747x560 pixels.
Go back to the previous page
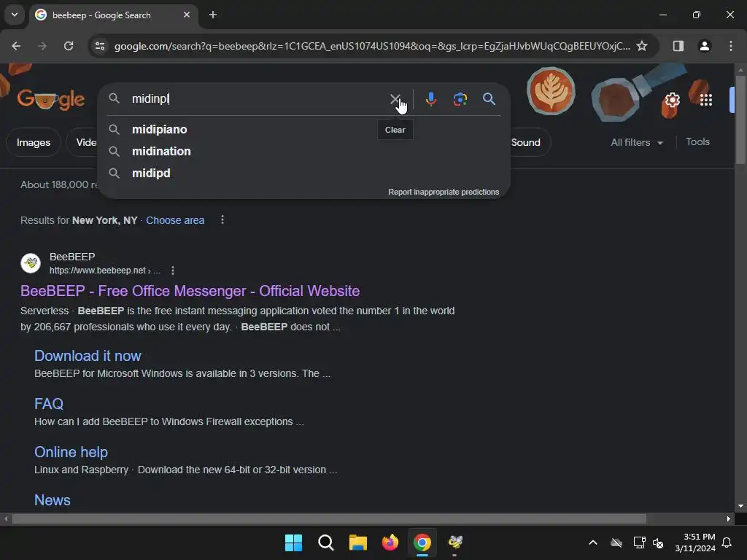[x=16, y=46]
